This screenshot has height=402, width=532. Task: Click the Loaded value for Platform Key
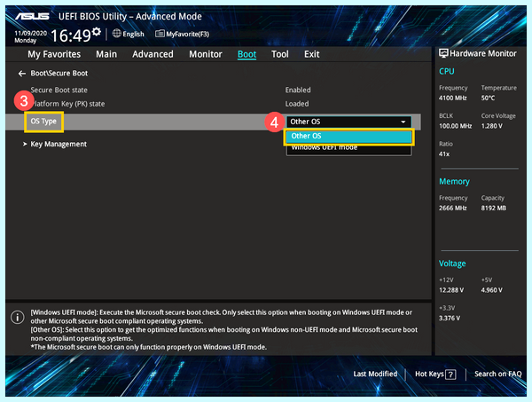tap(297, 104)
